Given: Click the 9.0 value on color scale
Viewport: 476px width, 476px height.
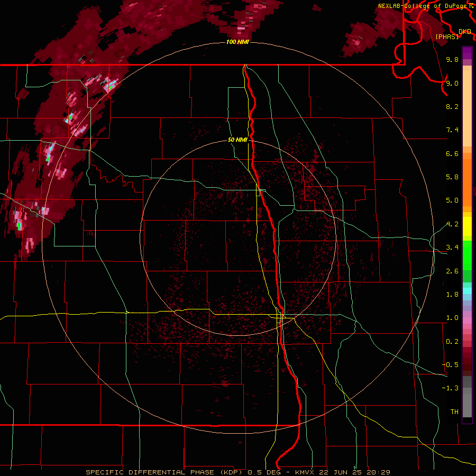Looking at the screenshot, I should [452, 83].
